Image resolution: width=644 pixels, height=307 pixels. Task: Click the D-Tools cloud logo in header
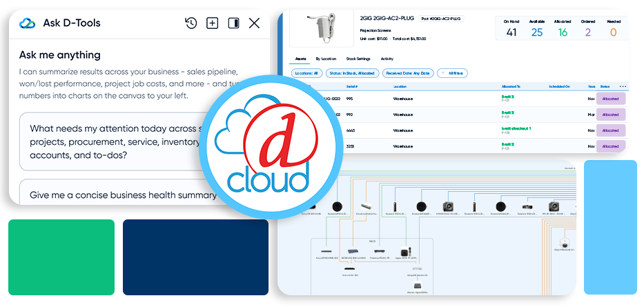tap(28, 23)
